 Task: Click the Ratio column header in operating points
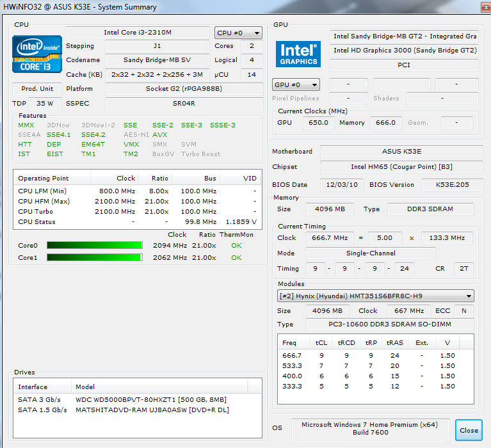pyautogui.click(x=156, y=178)
